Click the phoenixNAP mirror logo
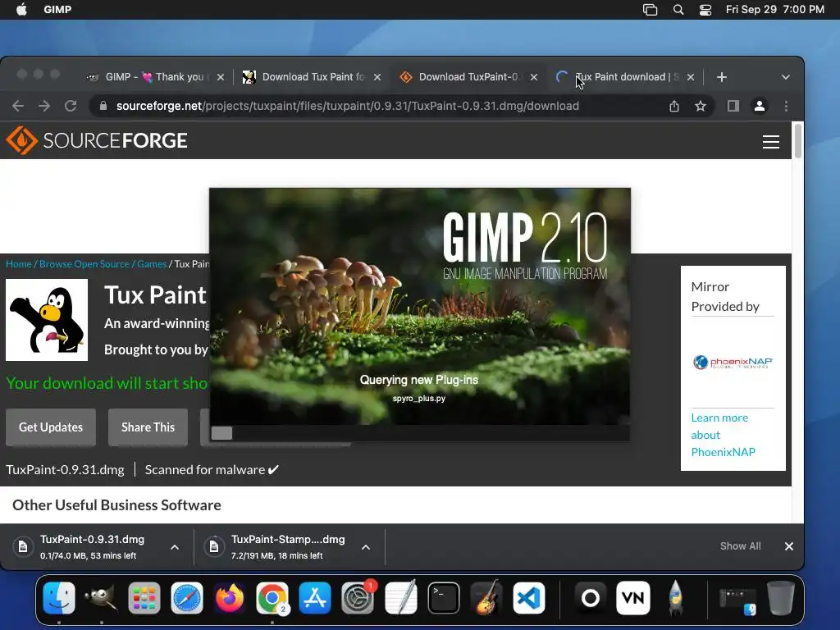The image size is (840, 630). pos(733,362)
